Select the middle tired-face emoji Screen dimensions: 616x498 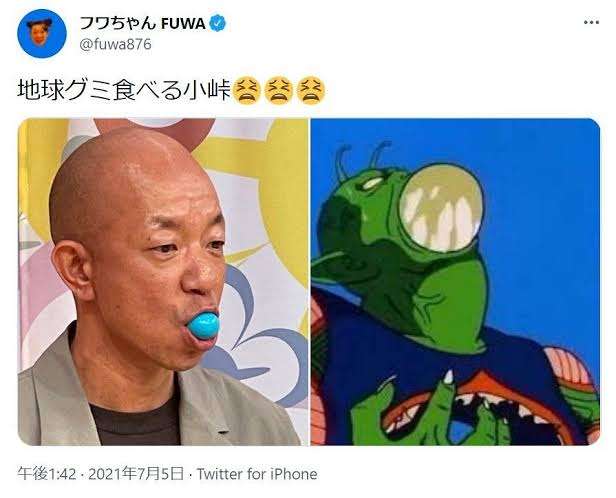click(279, 90)
